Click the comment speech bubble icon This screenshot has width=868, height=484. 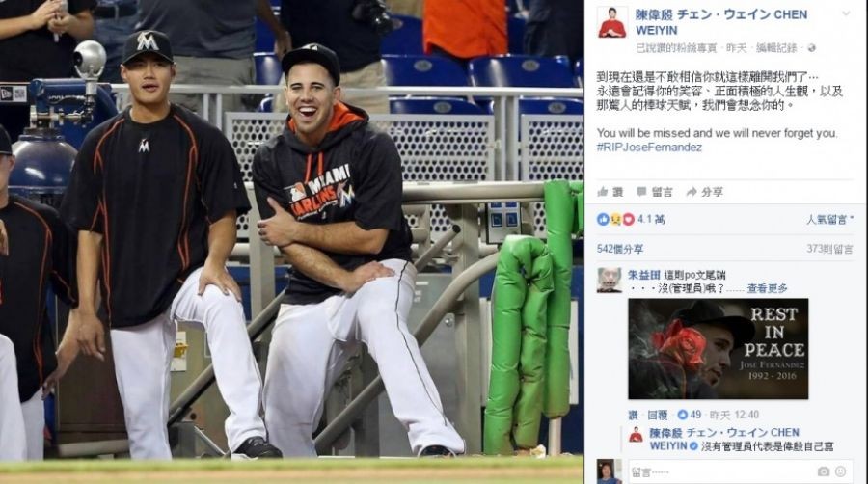(x=641, y=192)
